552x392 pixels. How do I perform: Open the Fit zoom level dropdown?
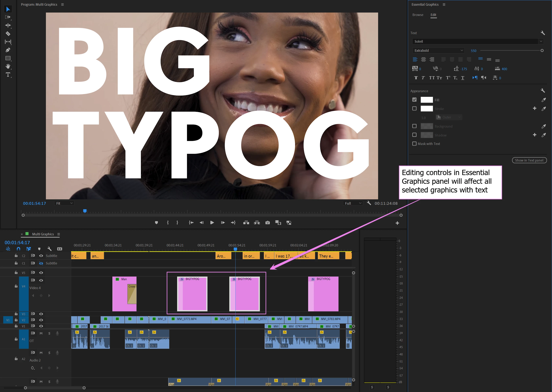click(x=64, y=203)
